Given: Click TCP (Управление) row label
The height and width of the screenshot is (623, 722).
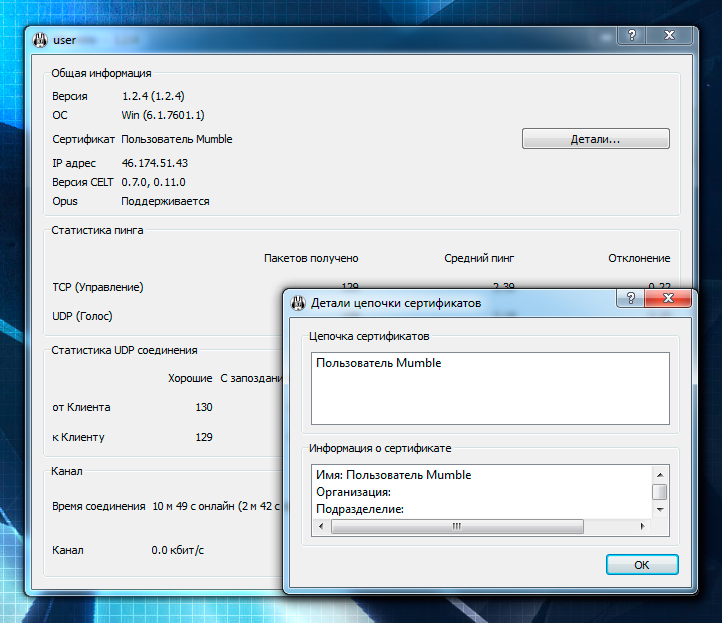Looking at the screenshot, I should [x=98, y=287].
